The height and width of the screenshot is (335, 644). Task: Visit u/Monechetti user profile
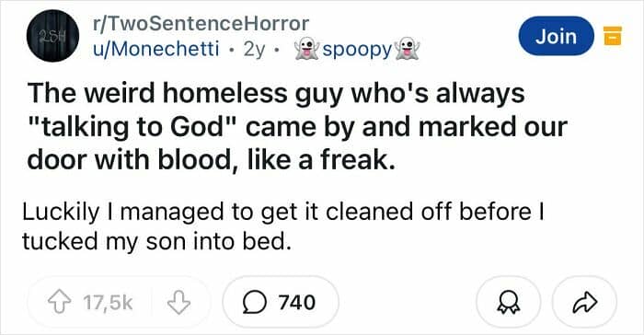pos(155,50)
